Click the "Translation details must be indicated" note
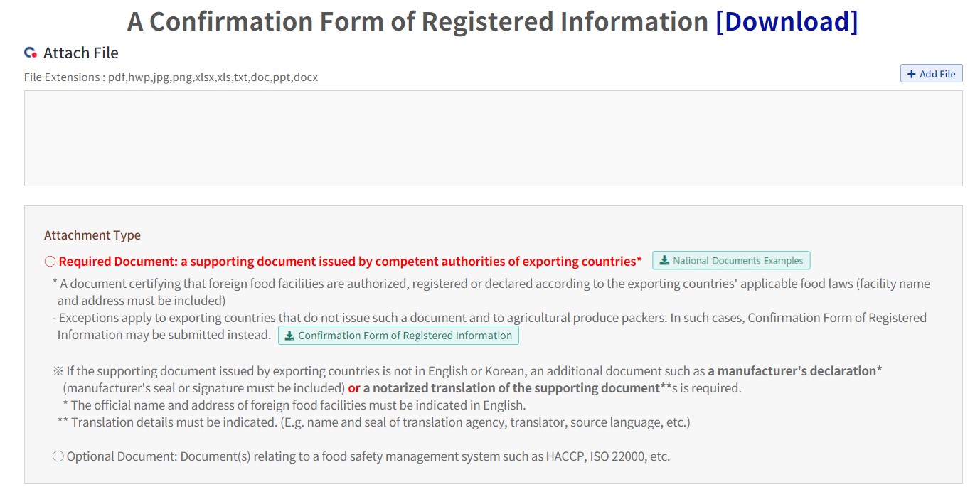 click(374, 422)
